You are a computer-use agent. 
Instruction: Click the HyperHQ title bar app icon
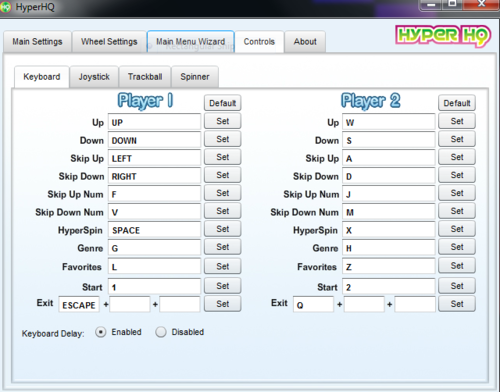(x=5, y=7)
